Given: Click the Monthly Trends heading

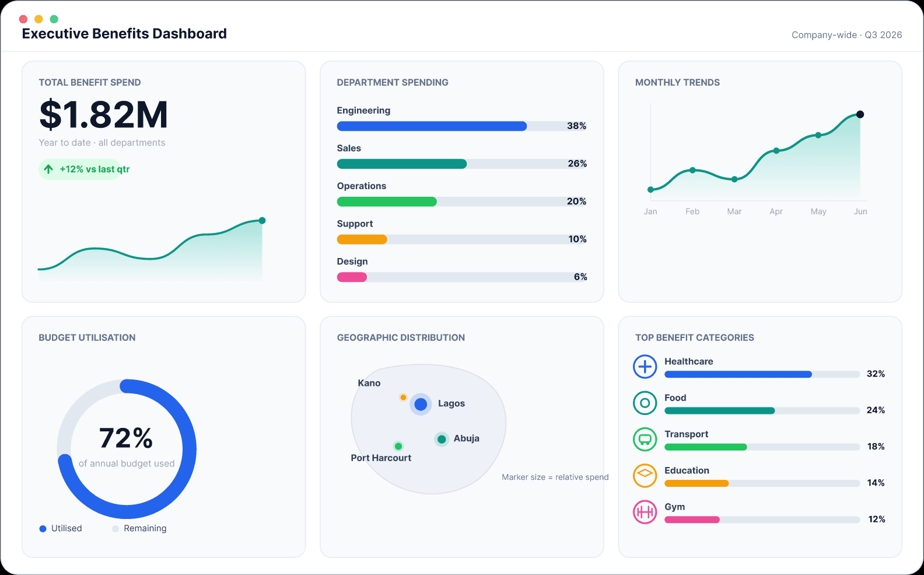Looking at the screenshot, I should [677, 83].
